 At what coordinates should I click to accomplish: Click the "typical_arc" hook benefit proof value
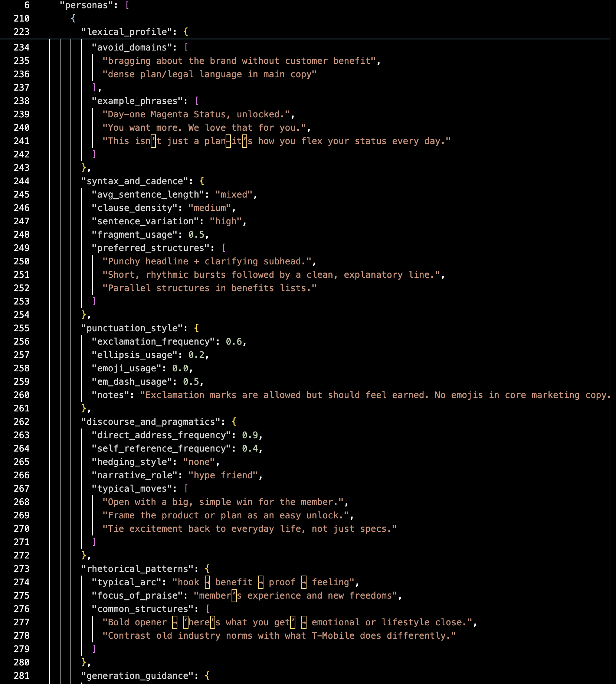[x=263, y=582]
